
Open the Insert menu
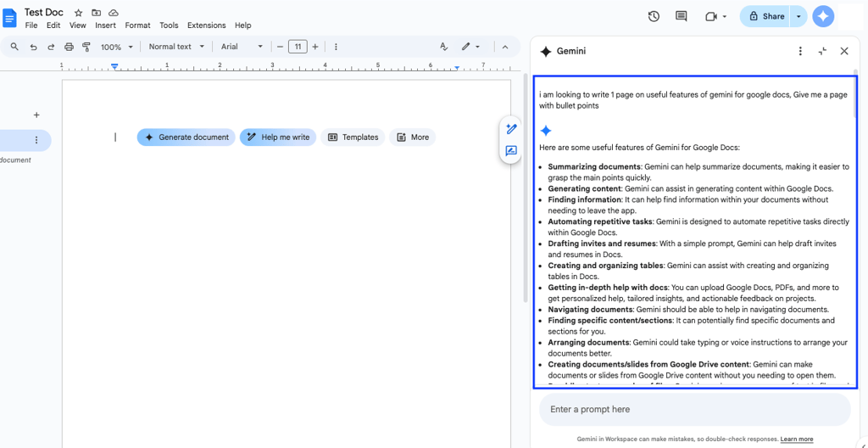105,25
